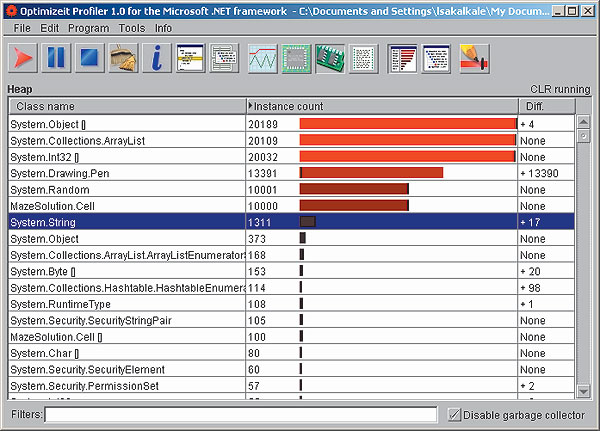Click the System.Random instance count bar

click(354, 189)
